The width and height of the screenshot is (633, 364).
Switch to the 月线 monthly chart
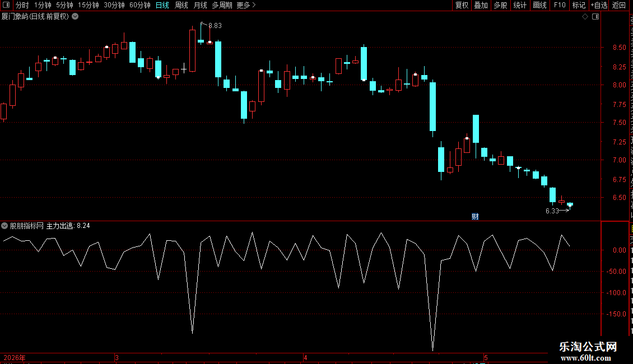click(x=200, y=5)
